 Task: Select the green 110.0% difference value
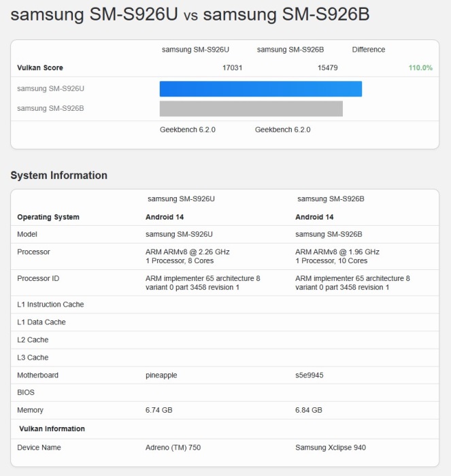(420, 68)
